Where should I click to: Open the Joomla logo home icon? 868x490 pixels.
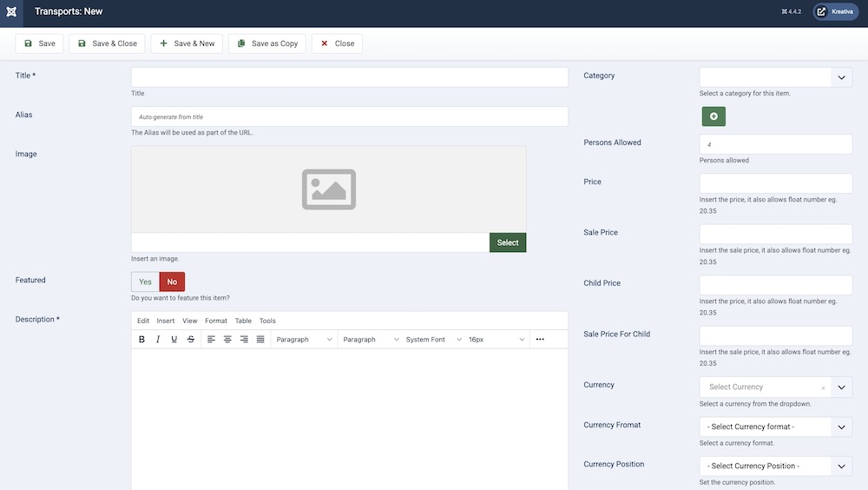click(x=11, y=12)
